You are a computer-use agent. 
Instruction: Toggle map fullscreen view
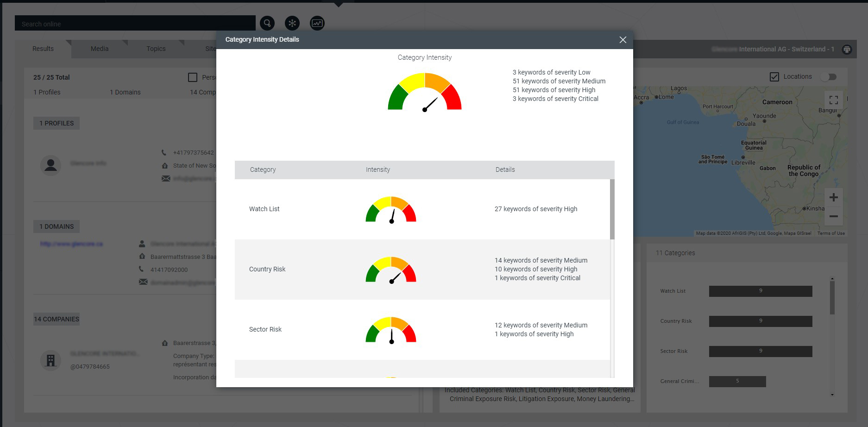click(833, 100)
